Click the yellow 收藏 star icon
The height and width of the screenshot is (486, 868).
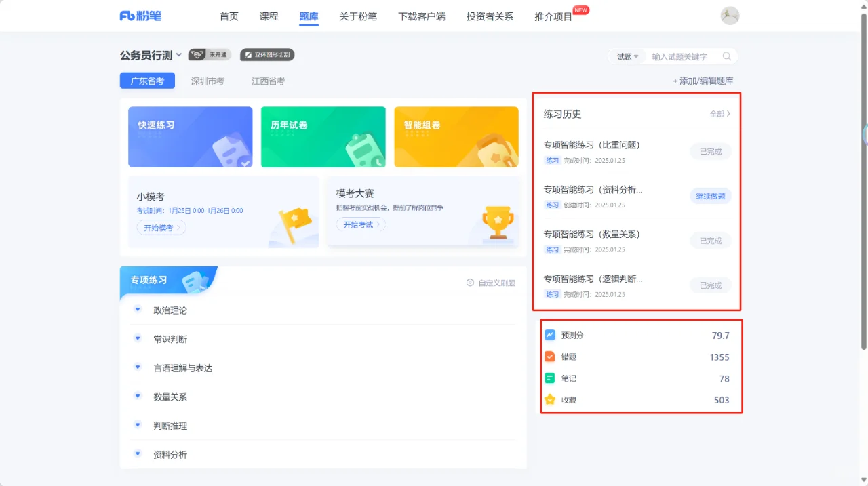pos(550,399)
